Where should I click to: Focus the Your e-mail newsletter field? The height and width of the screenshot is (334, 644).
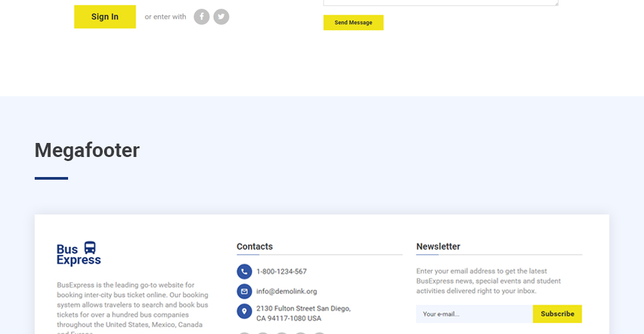coord(474,314)
